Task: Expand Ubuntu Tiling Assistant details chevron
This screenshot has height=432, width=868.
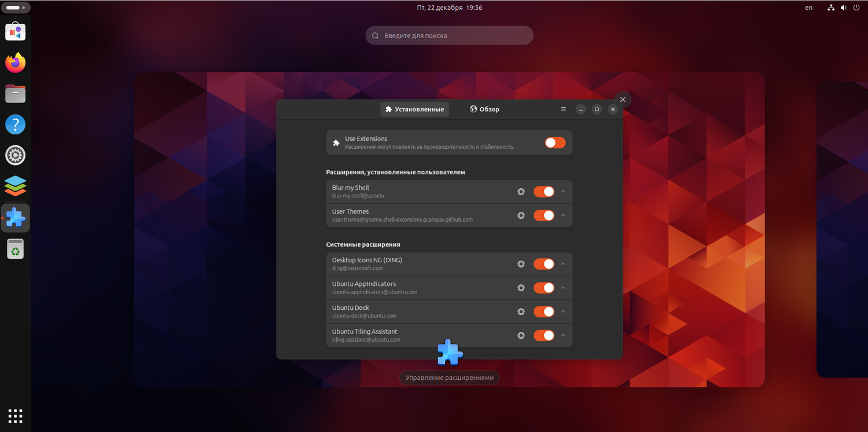Action: (x=563, y=335)
